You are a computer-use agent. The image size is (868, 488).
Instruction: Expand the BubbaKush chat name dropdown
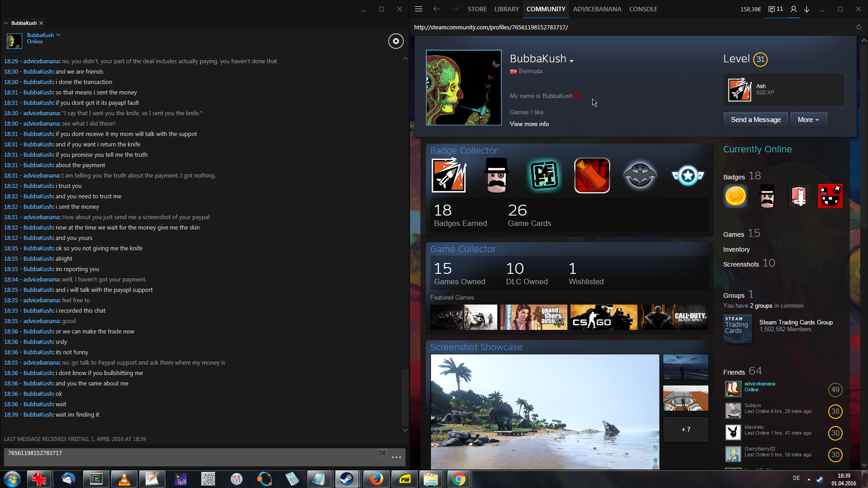tap(58, 35)
